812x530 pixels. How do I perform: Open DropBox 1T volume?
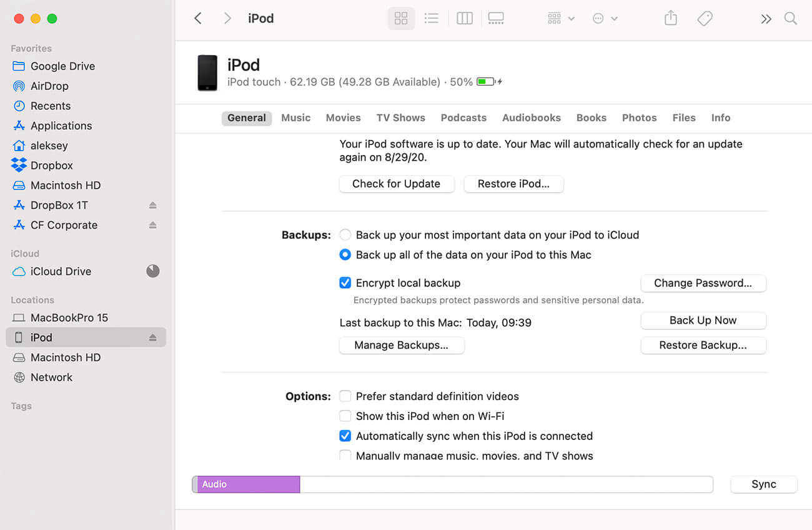tap(59, 206)
